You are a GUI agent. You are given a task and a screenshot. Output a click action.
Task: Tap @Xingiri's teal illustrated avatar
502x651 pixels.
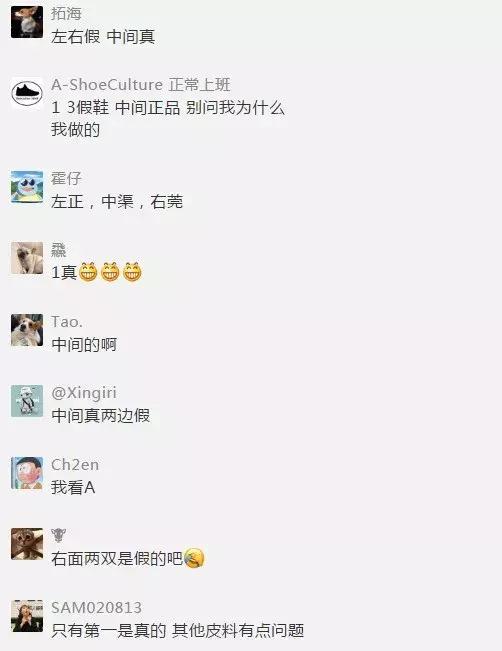27,401
